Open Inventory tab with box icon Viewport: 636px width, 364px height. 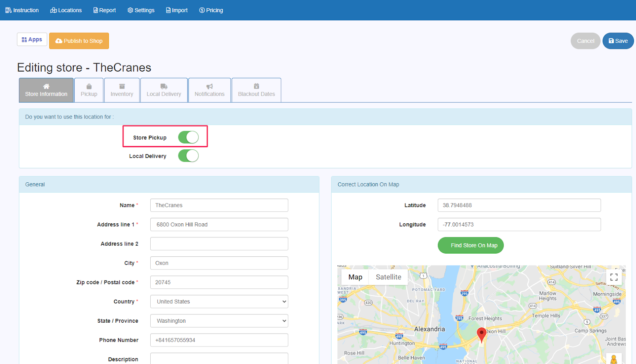(x=122, y=90)
